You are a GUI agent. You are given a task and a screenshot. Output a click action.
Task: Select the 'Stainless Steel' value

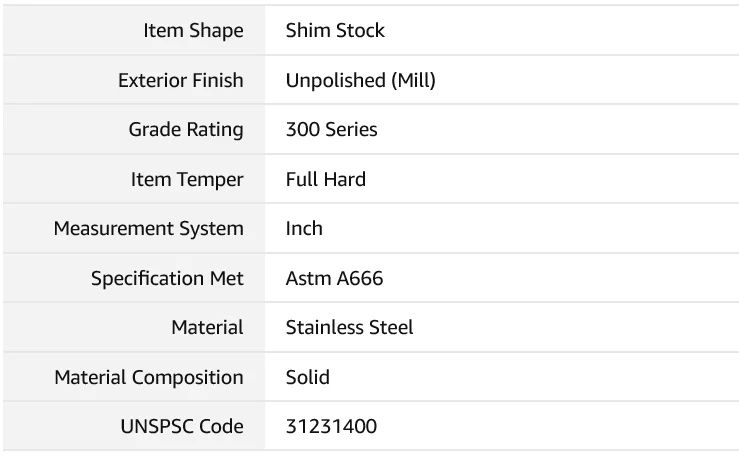349,328
